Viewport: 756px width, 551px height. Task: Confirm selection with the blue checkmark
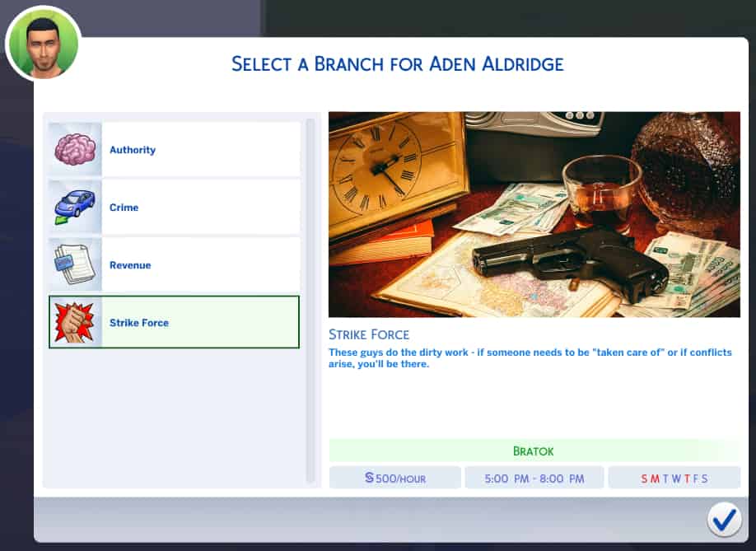click(x=723, y=519)
